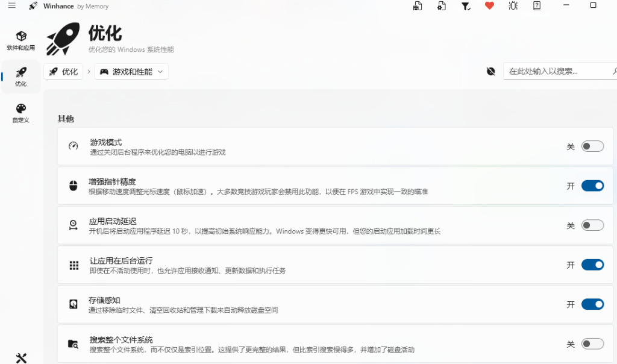Maximize the Winhance window
The height and width of the screenshot is (364, 617).
(x=593, y=5)
